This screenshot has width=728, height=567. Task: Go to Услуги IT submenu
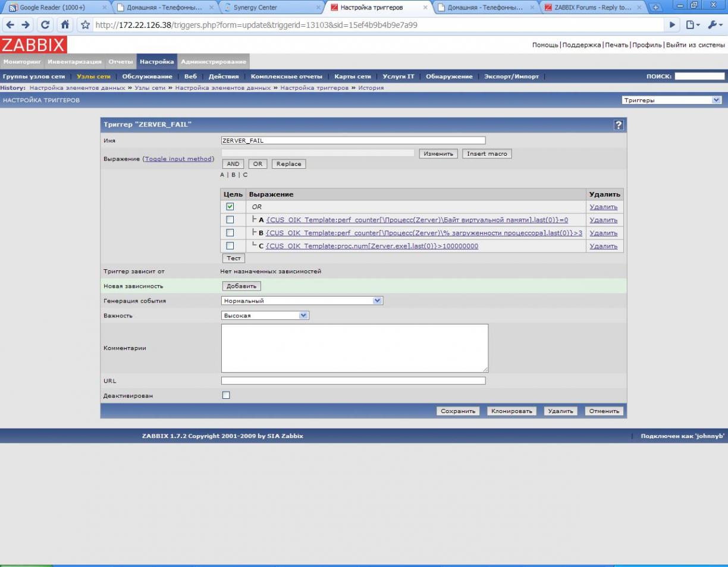pyautogui.click(x=398, y=77)
